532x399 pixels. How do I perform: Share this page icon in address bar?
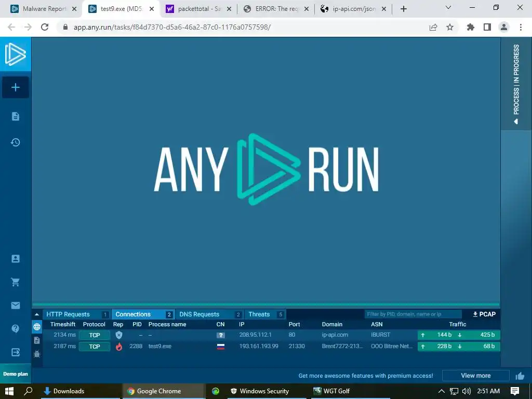point(433,27)
